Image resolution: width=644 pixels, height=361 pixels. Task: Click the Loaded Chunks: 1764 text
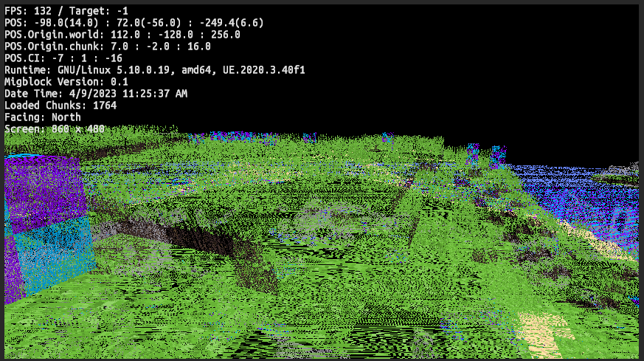[x=60, y=106]
